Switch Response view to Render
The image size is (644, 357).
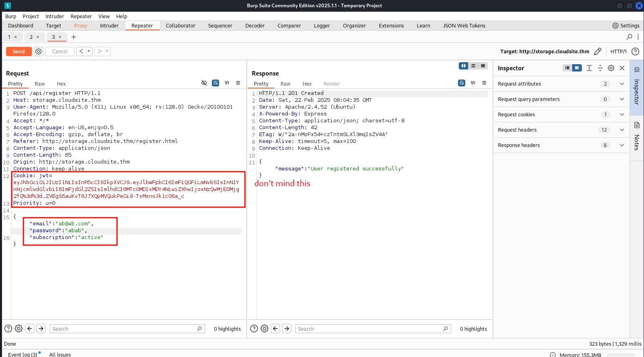(x=331, y=84)
